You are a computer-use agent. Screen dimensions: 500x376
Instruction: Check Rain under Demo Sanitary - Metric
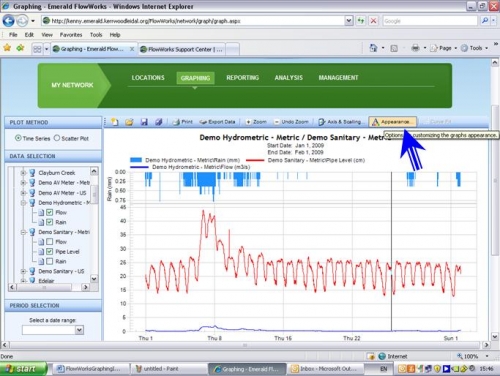pos(49,261)
